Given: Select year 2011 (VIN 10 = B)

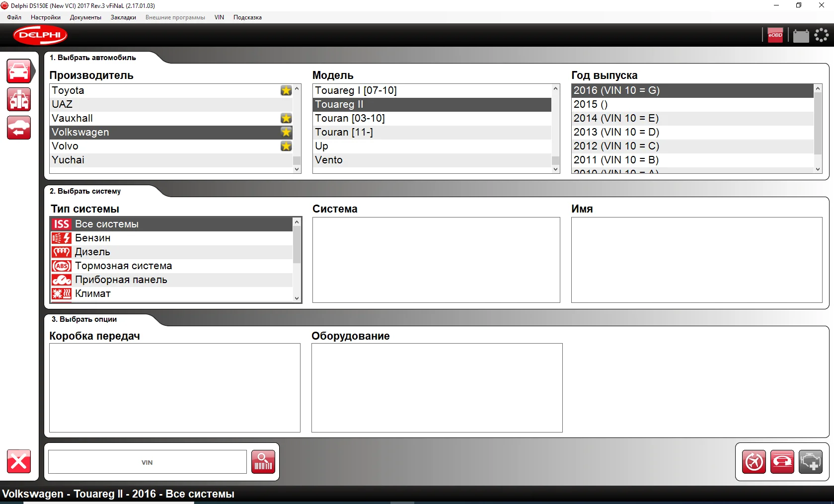Looking at the screenshot, I should pos(693,160).
